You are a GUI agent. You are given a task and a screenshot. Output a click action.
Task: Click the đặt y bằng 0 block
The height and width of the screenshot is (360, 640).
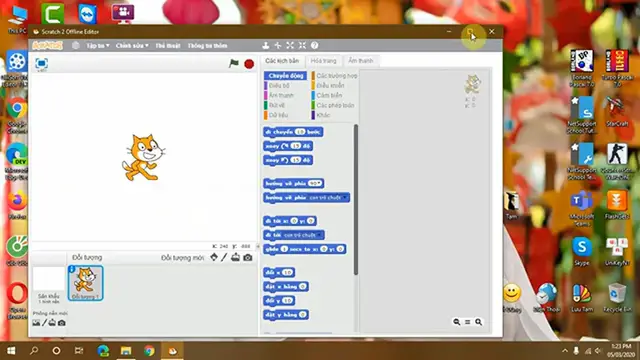[x=286, y=315]
